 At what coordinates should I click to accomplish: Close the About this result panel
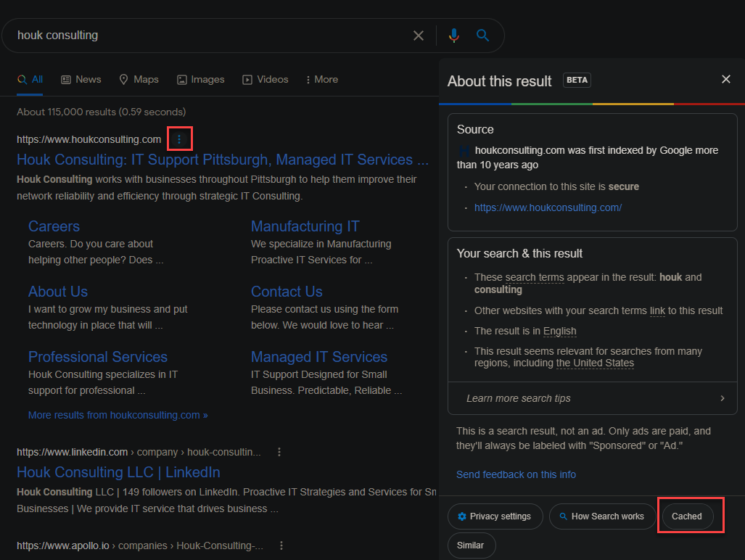[x=725, y=79]
